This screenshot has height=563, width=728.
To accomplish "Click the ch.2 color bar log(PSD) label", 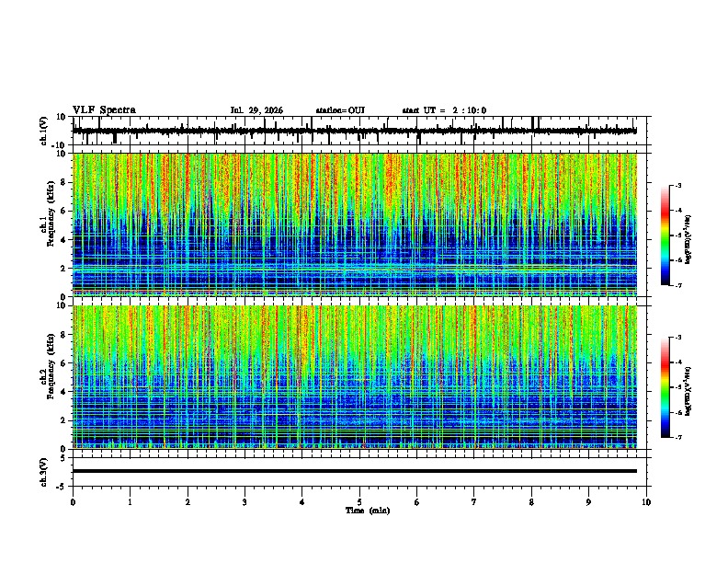I will (x=688, y=391).
